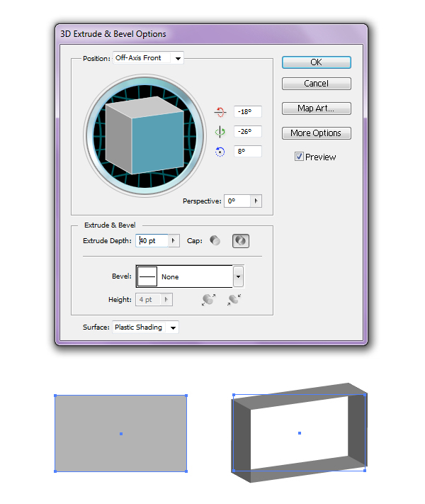Click the bevel Height input field

149,300
